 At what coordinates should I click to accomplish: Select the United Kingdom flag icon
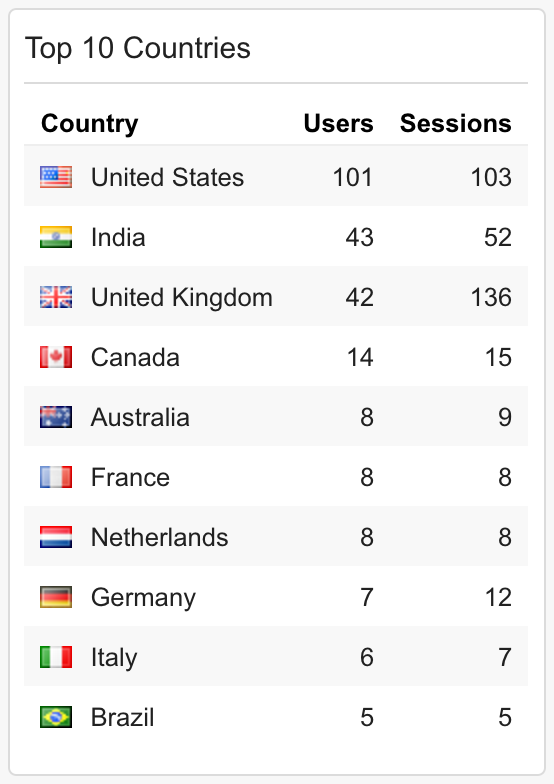pos(56,297)
